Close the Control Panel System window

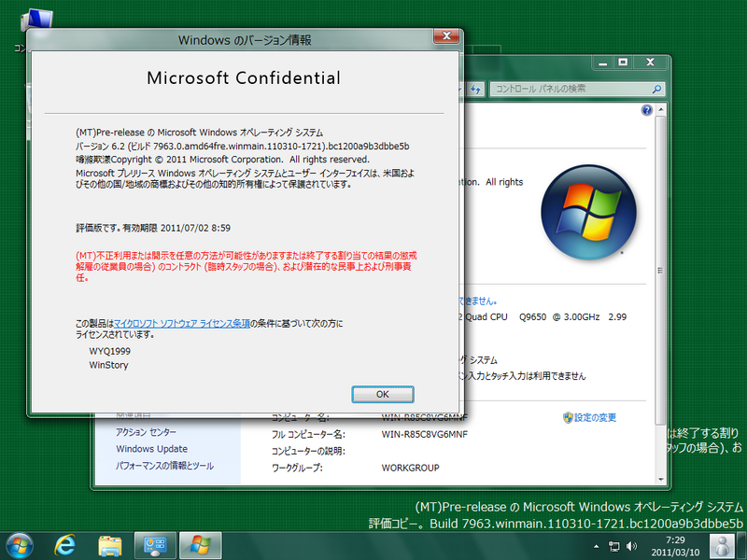pyautogui.click(x=650, y=63)
